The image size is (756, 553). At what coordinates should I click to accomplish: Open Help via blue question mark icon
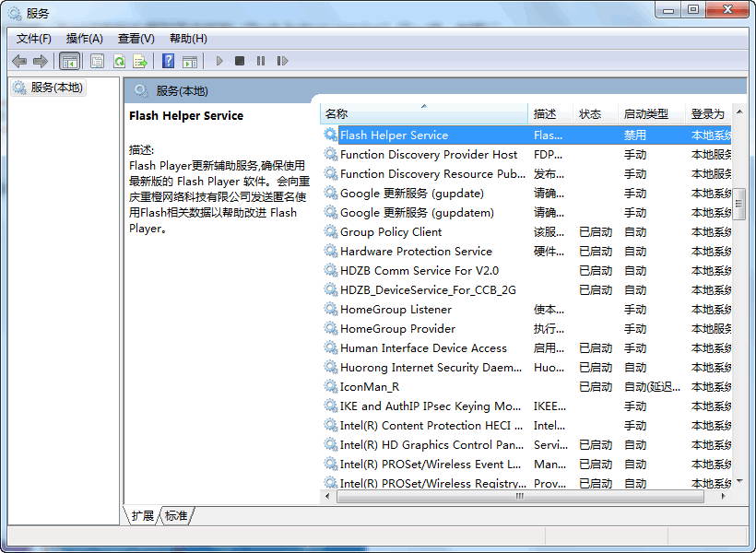(168, 61)
